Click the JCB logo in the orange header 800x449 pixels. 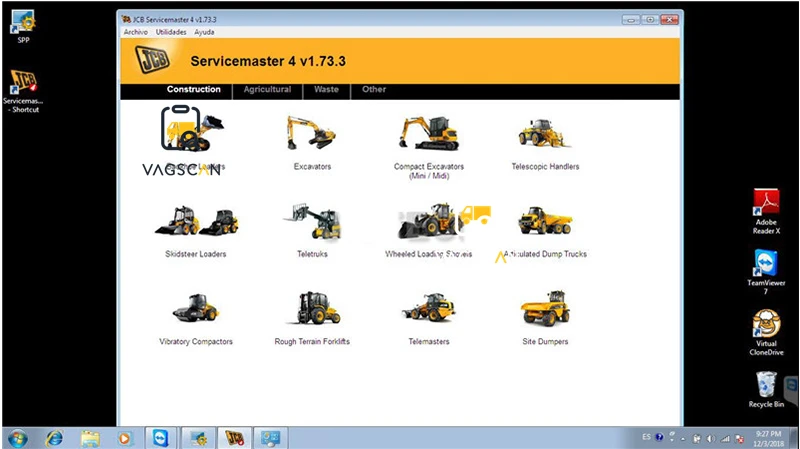153,60
